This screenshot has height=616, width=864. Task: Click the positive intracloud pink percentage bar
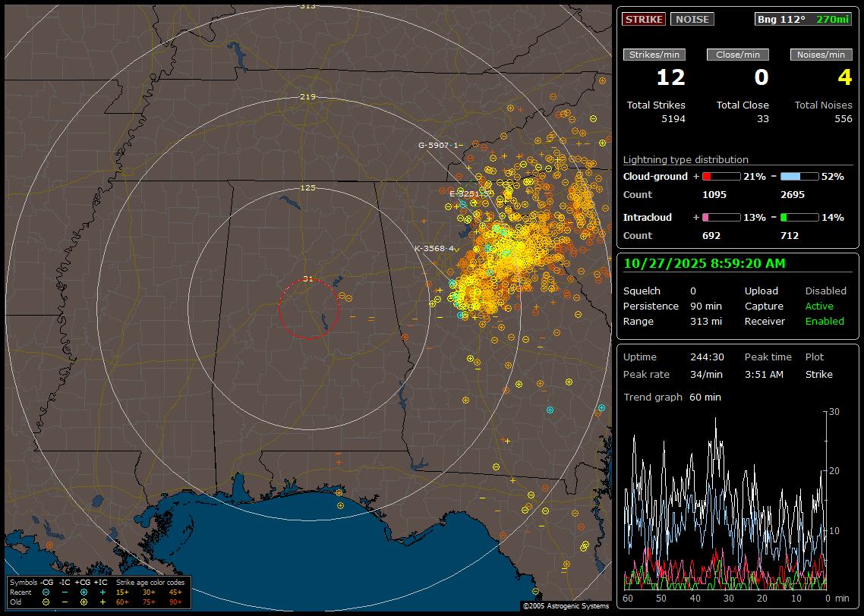[x=721, y=217]
